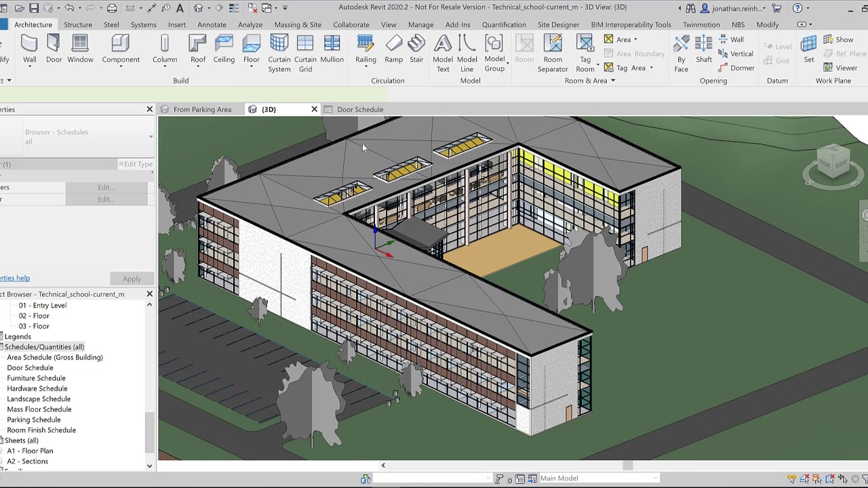The width and height of the screenshot is (868, 488).
Task: Open the Component tool dropdown
Action: coord(121,67)
